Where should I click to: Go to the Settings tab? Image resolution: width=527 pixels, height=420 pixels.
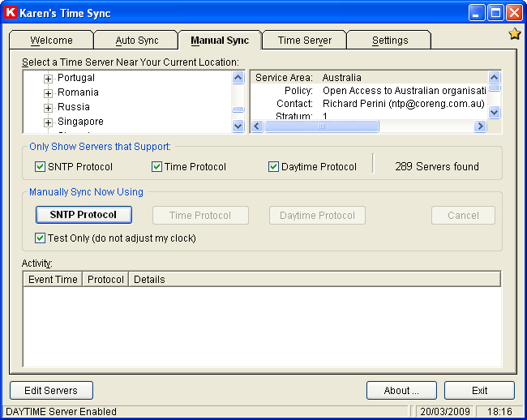(x=389, y=40)
